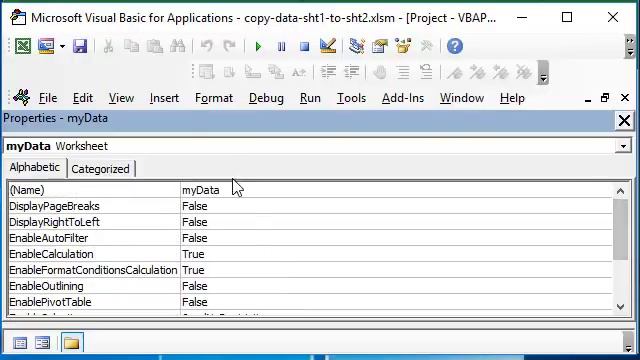Viewport: 640px width, 360px height.
Task: Toggle Bookmark flag icon
Action: 455,72
